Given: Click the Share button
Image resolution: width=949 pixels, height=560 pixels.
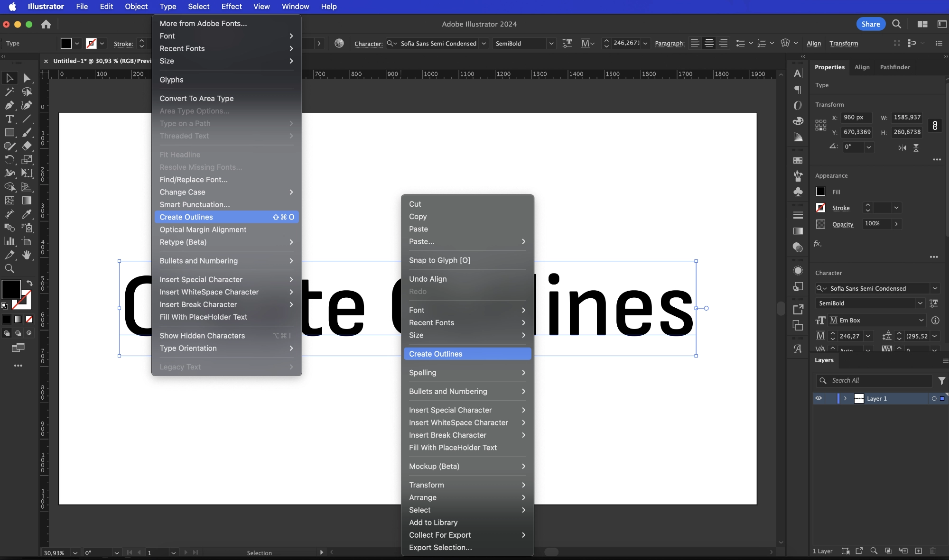Looking at the screenshot, I should click(x=871, y=24).
